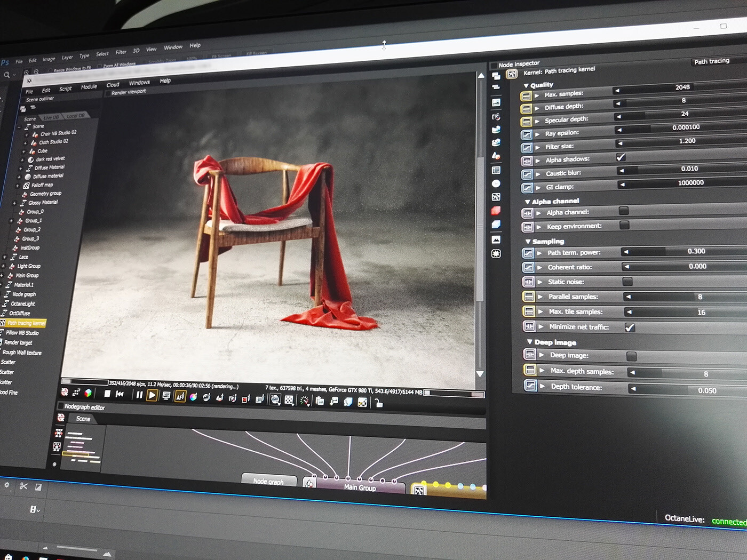747x560 pixels.
Task: Click the framed image icon near the inspector strip's bottom
Action: pos(496,239)
